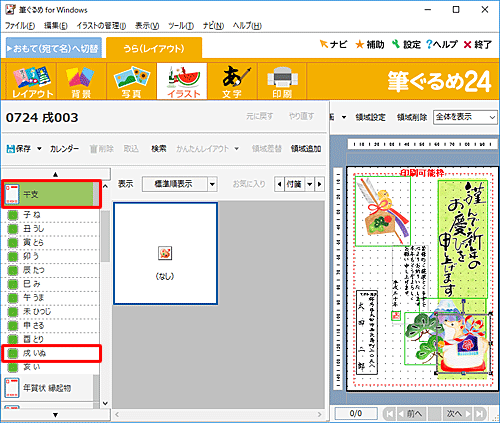Click 終了 exit with red X

coord(478,44)
